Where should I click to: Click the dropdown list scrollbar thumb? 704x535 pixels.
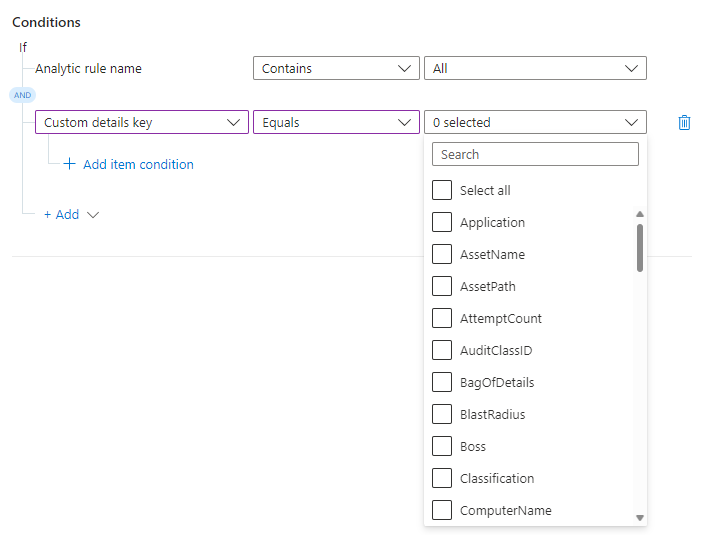pyautogui.click(x=640, y=247)
